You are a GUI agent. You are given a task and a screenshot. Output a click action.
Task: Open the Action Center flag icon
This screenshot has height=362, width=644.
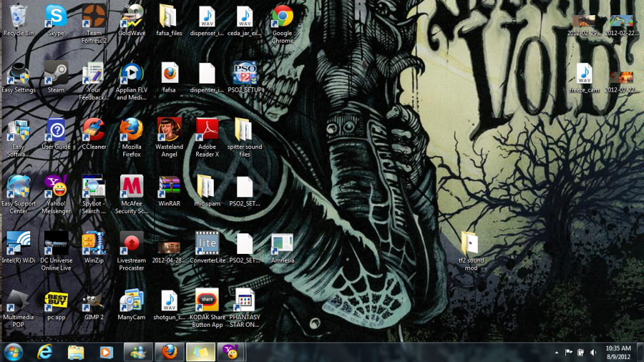569,352
